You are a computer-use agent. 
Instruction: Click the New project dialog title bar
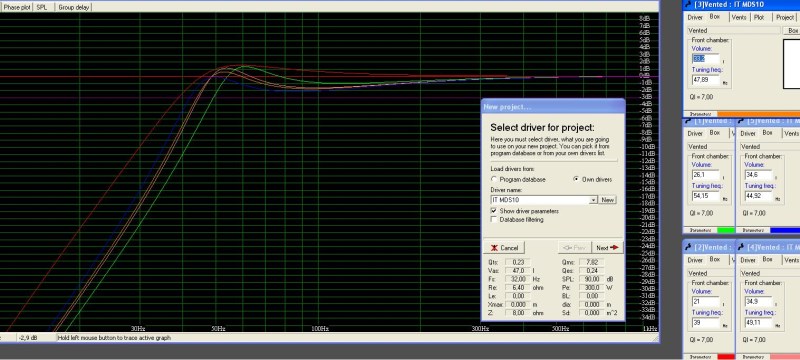553,107
